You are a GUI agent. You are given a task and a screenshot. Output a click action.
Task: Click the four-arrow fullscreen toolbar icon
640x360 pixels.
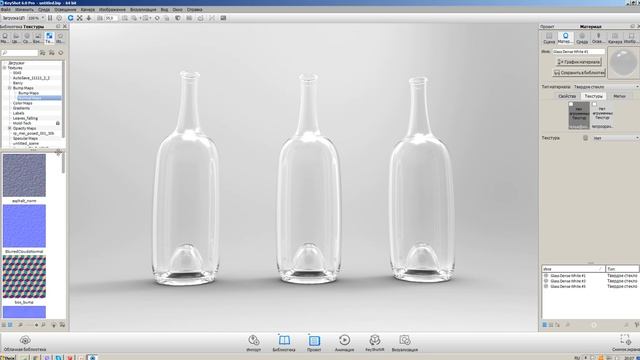(80, 18)
